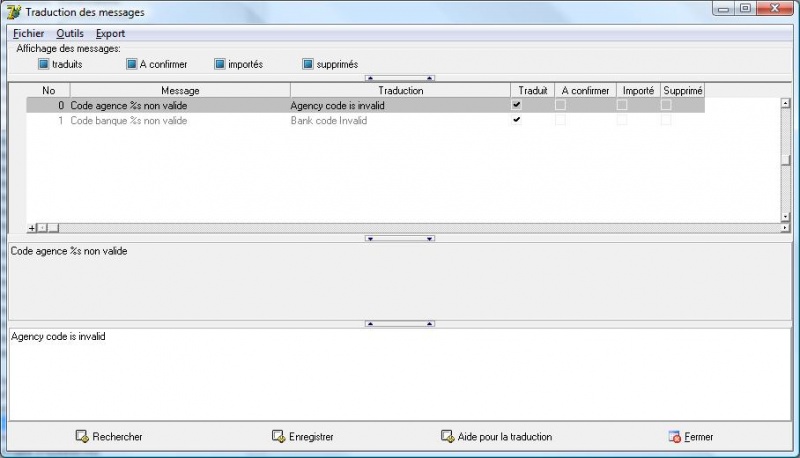Toggle the supprimés display checkbox

coord(308,64)
